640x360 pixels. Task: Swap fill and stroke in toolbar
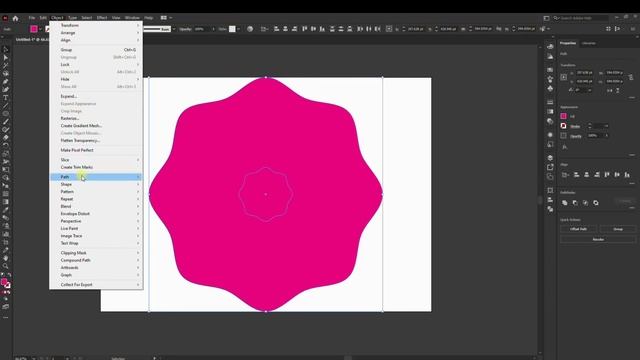[9, 276]
